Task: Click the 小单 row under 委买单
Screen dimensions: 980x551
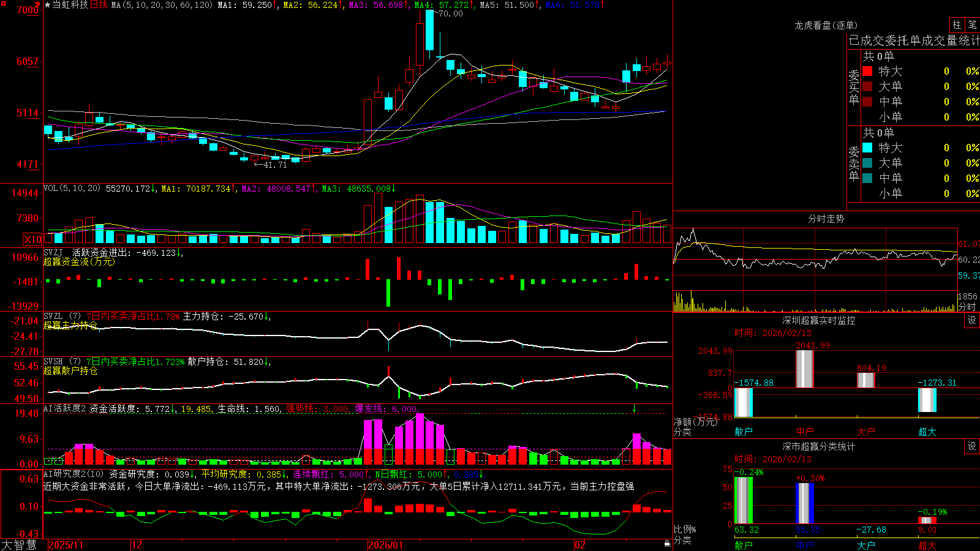Action: 921,117
